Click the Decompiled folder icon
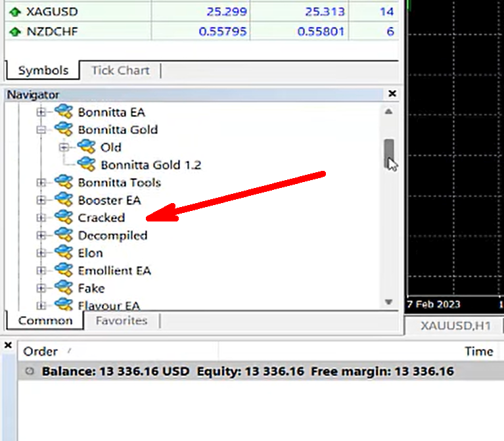Screen dimensions: 504x441 (64, 235)
